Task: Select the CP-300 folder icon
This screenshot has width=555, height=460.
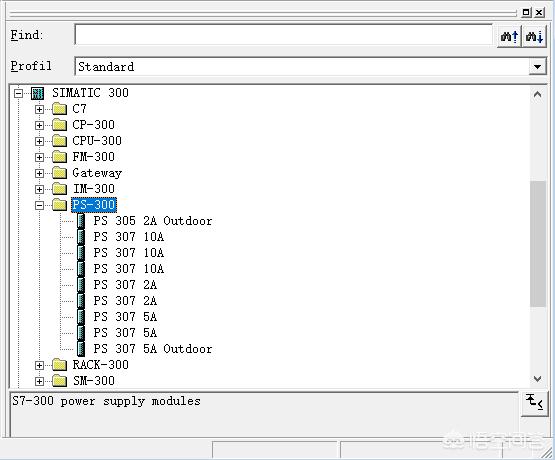Action: tap(59, 125)
